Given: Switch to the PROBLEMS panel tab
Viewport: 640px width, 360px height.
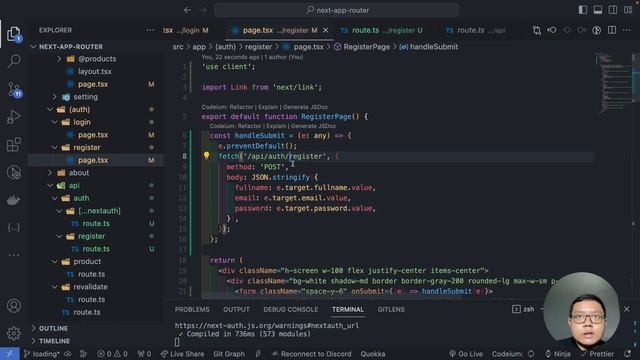Looking at the screenshot, I should pyautogui.click(x=192, y=309).
